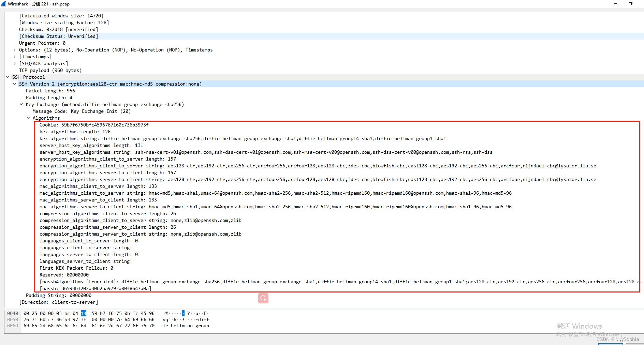Select the Message Code: Key Exchange Init row
The height and width of the screenshot is (345, 644).
(x=82, y=111)
